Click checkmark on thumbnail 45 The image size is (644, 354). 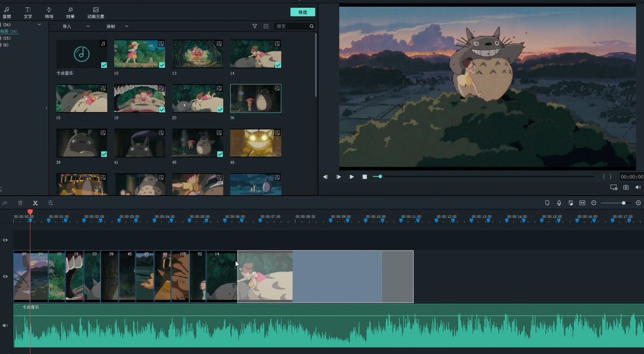[x=220, y=154]
